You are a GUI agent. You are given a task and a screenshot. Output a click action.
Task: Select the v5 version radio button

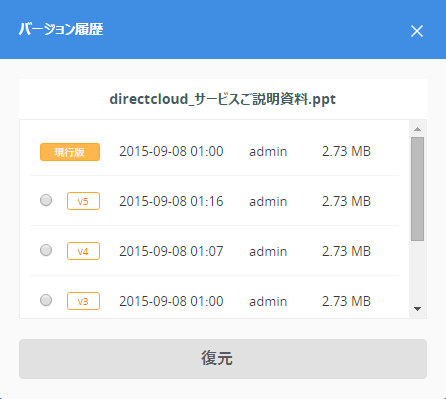pyautogui.click(x=46, y=200)
